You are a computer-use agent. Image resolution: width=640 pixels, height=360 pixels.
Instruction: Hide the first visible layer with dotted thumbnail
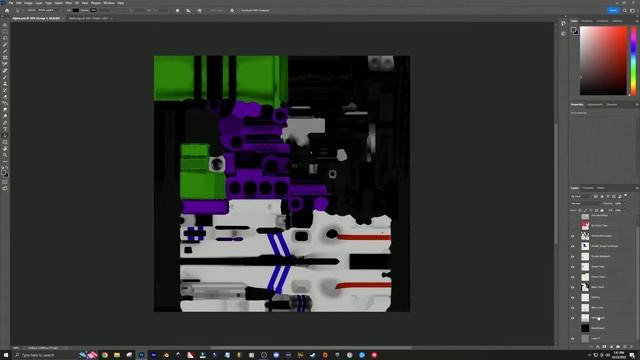click(572, 236)
